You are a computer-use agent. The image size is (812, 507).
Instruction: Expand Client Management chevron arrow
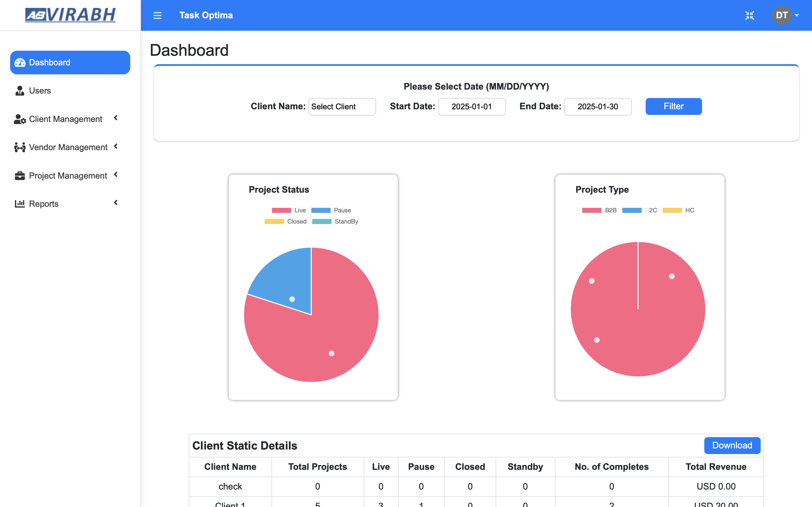[116, 118]
